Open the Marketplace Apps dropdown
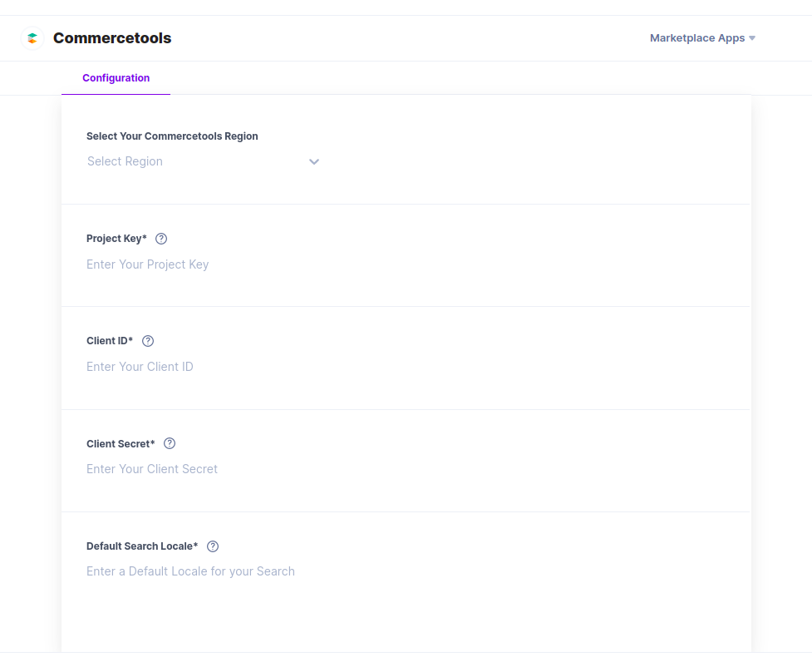 (x=702, y=38)
